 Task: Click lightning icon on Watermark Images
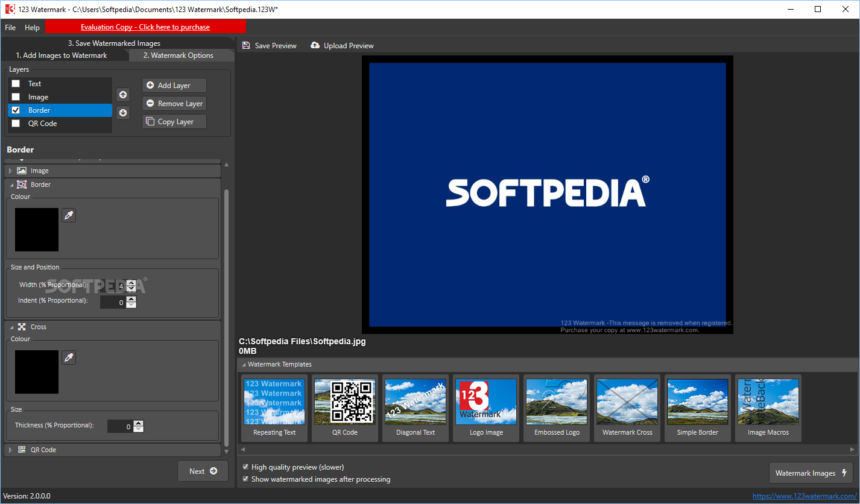(x=844, y=473)
